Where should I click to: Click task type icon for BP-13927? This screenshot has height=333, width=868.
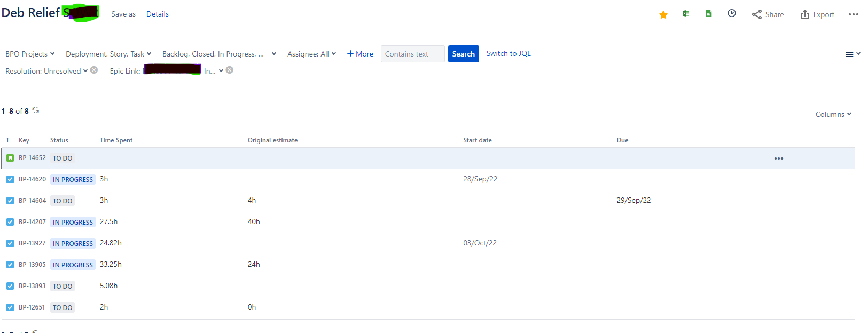pos(10,243)
